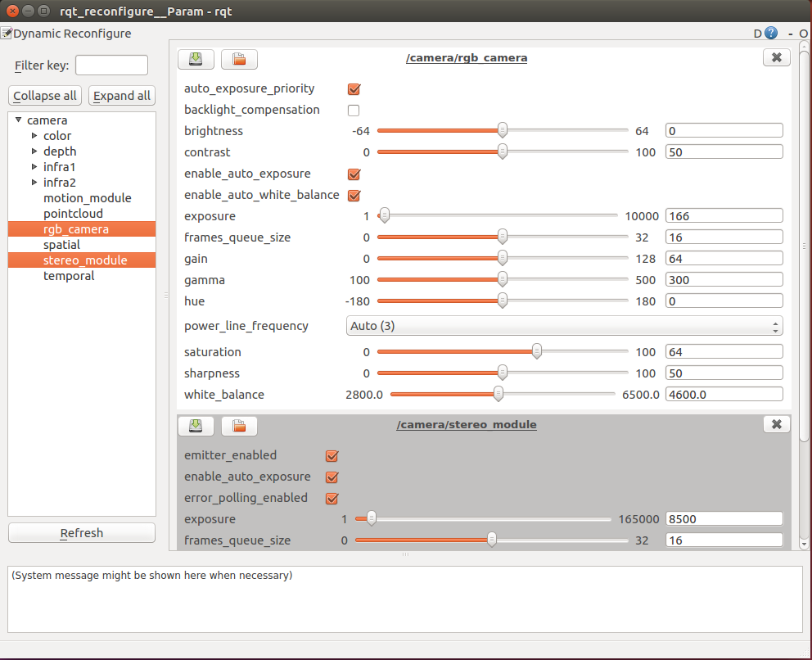Toggle emitter_enabled in stereo module
This screenshot has width=812, height=660.
(332, 456)
